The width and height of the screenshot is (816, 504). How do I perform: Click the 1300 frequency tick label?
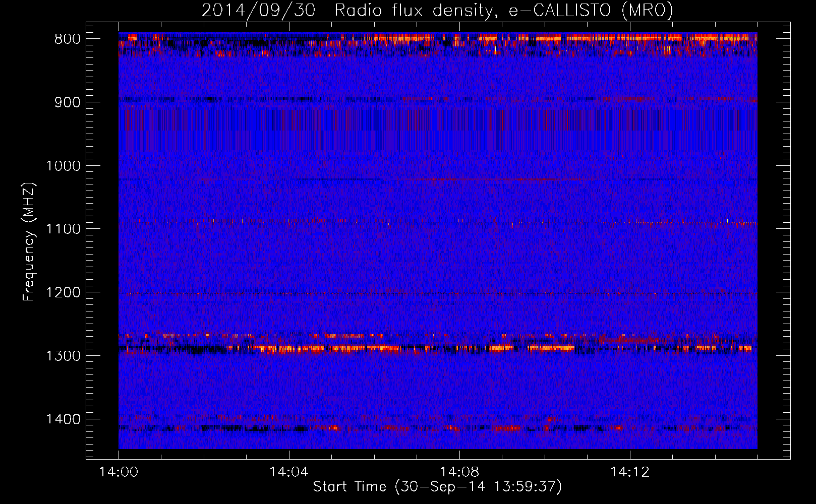point(63,356)
